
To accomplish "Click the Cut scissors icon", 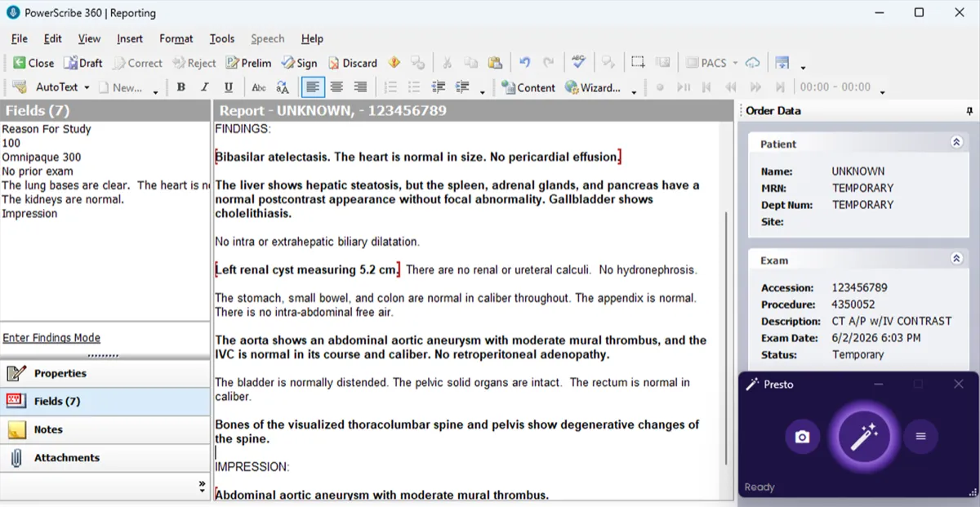I will click(x=447, y=63).
